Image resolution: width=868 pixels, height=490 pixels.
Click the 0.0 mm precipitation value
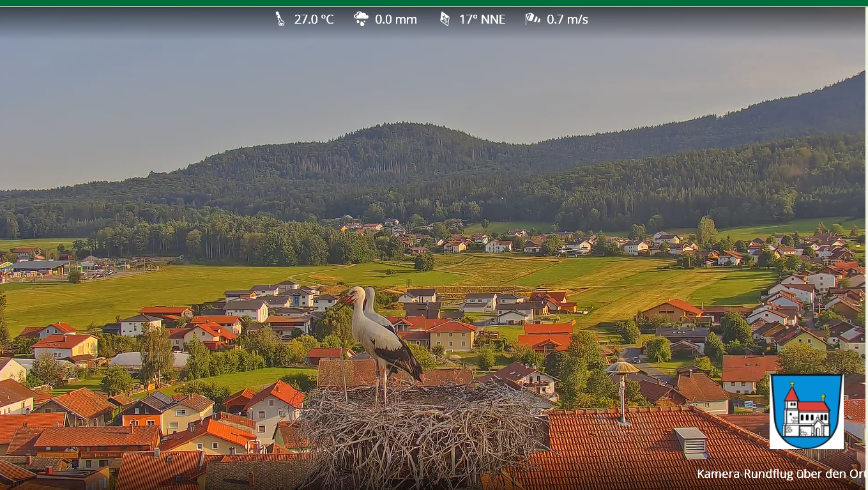396,20
